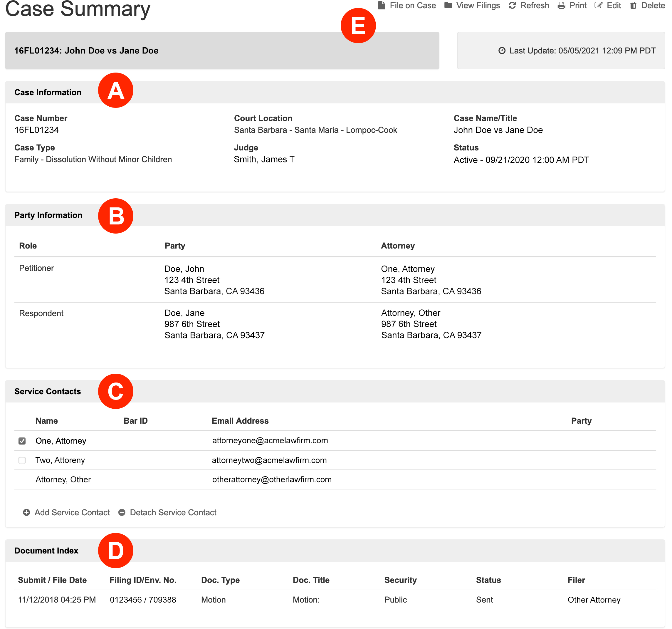Click the Add Service Contact link
This screenshot has height=629, width=672.
coord(72,512)
